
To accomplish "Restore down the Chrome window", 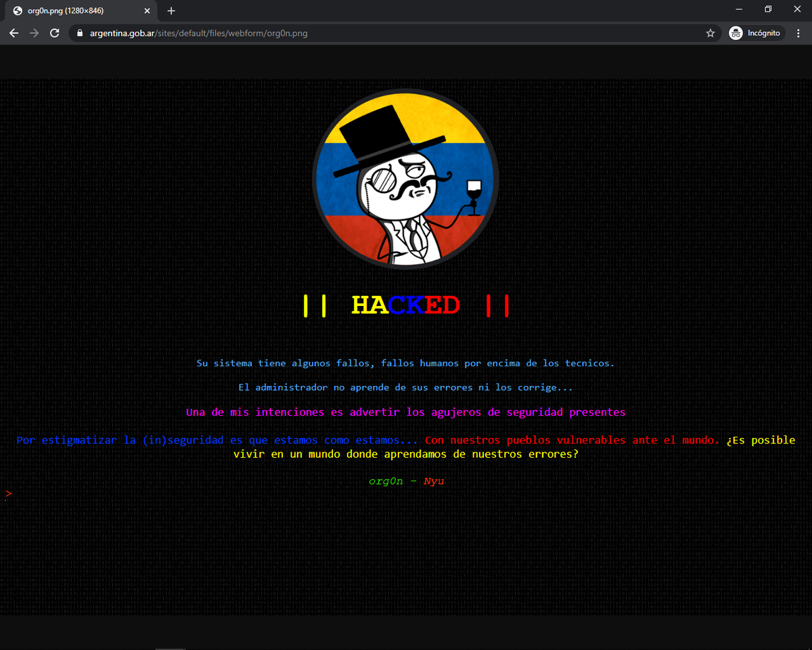I will (x=768, y=9).
